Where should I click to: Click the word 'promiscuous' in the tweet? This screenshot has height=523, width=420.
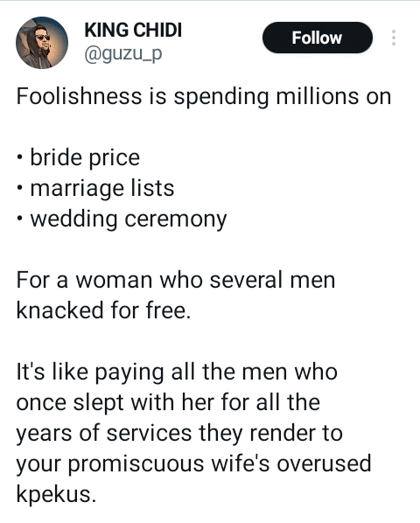[136, 464]
